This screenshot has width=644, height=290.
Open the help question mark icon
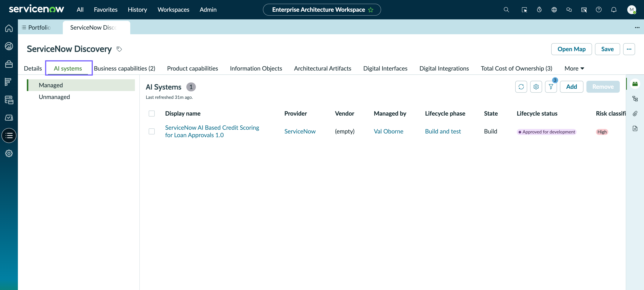coord(599,10)
